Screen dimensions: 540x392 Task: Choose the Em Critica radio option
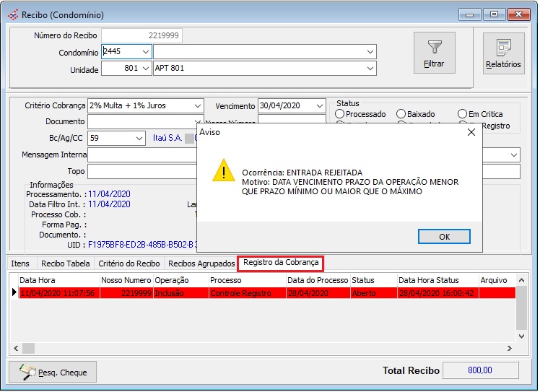tap(462, 114)
